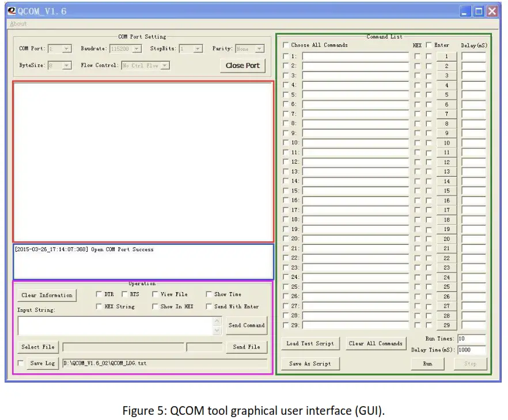Click the Send Command button
The image size is (508, 420).
pyautogui.click(x=247, y=326)
